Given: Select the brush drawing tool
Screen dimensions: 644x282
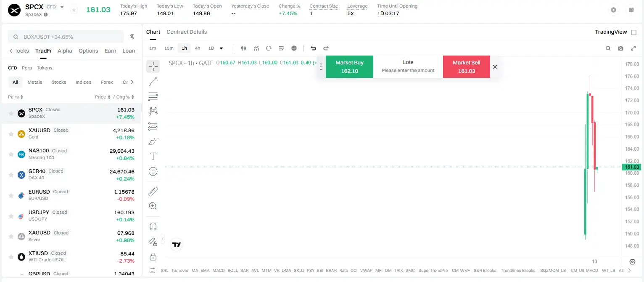Looking at the screenshot, I should point(153,141).
